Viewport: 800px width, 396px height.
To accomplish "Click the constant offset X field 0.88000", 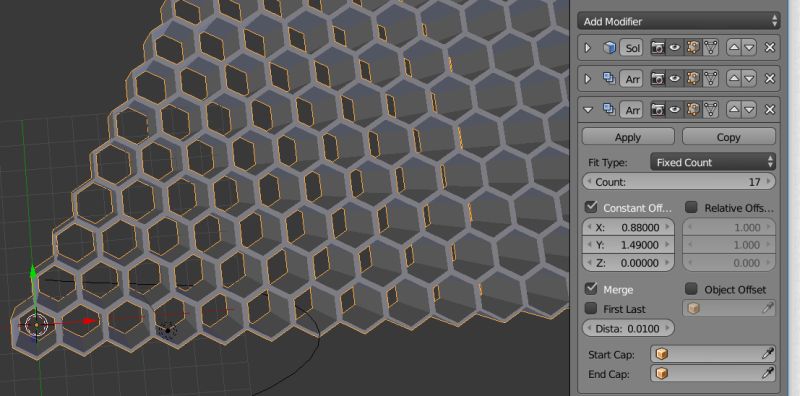I will pos(628,227).
